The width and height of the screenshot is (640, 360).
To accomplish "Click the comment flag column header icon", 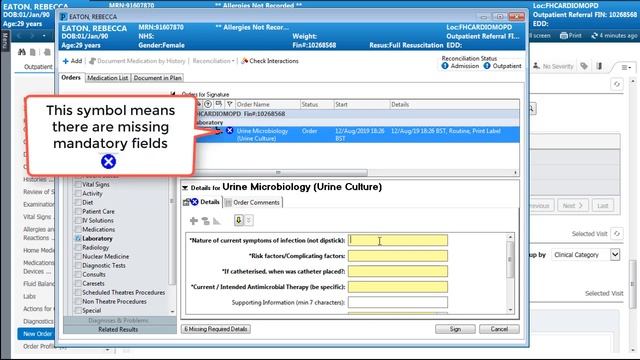I will (219, 104).
